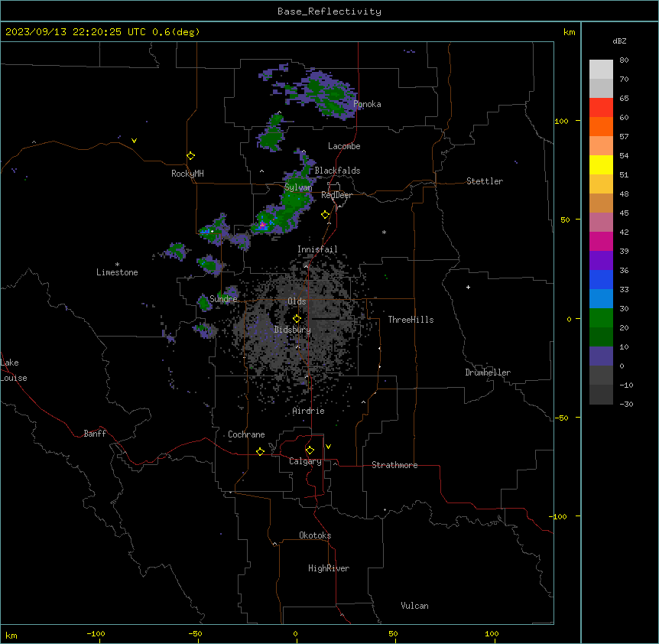
Task: Click the Sundre town label
Action: (223, 299)
